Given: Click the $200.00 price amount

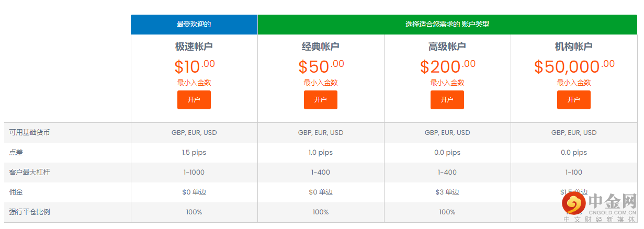Looking at the screenshot, I should tap(447, 66).
